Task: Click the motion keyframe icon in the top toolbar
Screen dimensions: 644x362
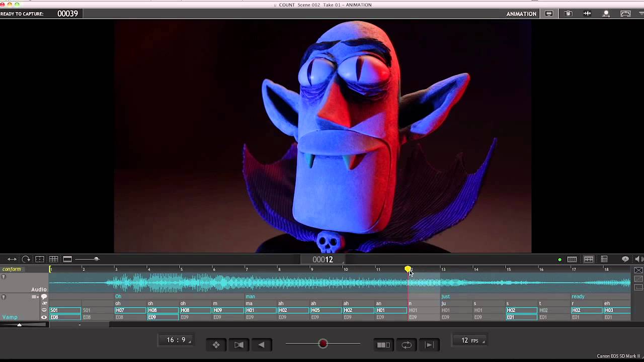Action: click(x=606, y=14)
